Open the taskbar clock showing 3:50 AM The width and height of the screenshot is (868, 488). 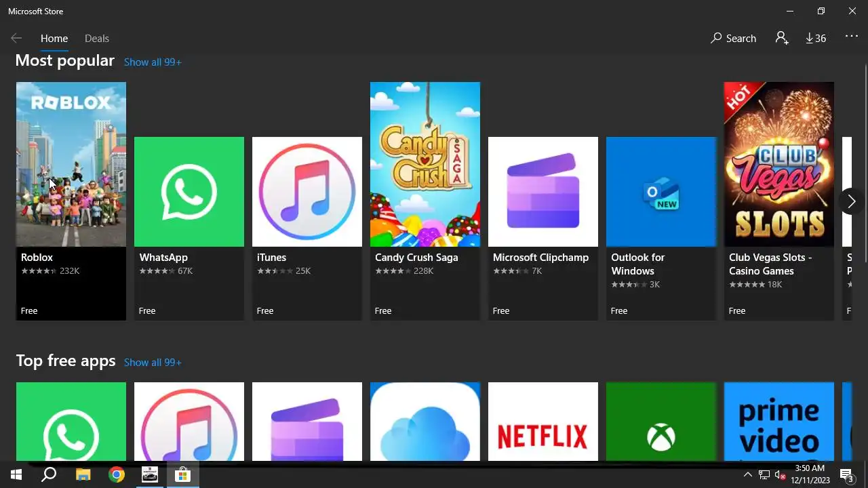tap(810, 474)
